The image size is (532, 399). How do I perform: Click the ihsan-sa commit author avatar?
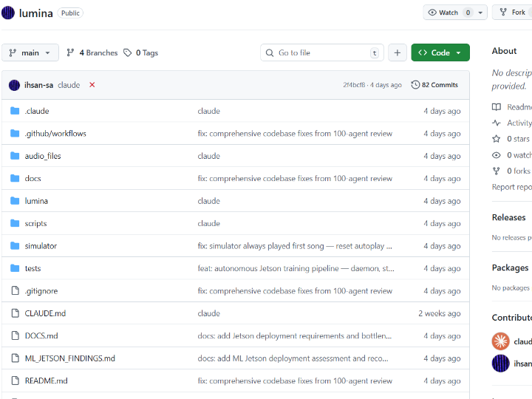14,85
